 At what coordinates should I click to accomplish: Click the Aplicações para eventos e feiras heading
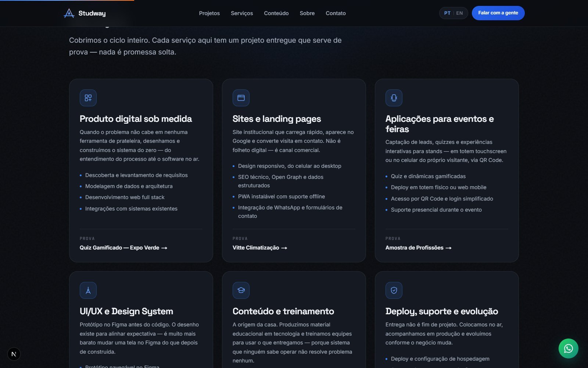tap(440, 124)
